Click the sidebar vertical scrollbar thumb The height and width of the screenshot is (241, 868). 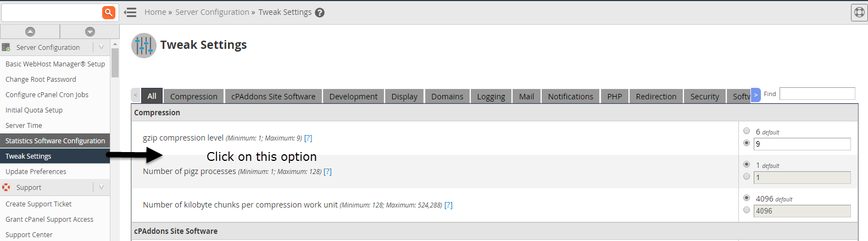click(x=115, y=63)
